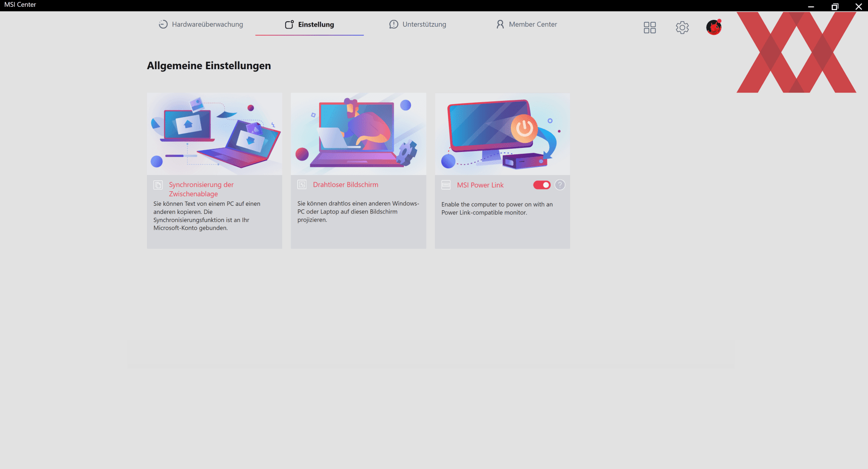The image size is (868, 469).
Task: Click the MSI Power Link title
Action: (480, 185)
